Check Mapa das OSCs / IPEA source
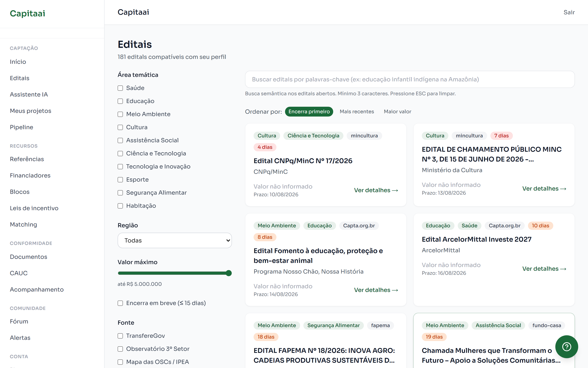The image size is (588, 368). click(x=120, y=362)
